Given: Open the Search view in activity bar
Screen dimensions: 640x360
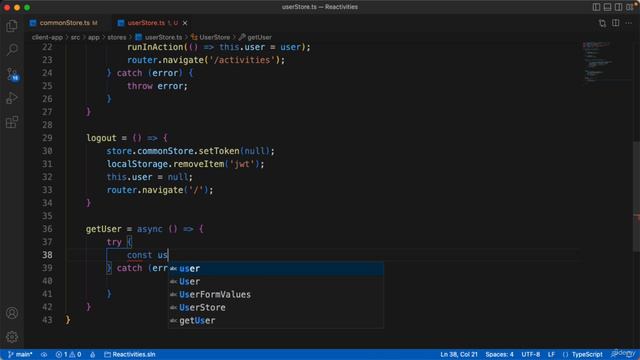Looking at the screenshot, I should (12, 50).
